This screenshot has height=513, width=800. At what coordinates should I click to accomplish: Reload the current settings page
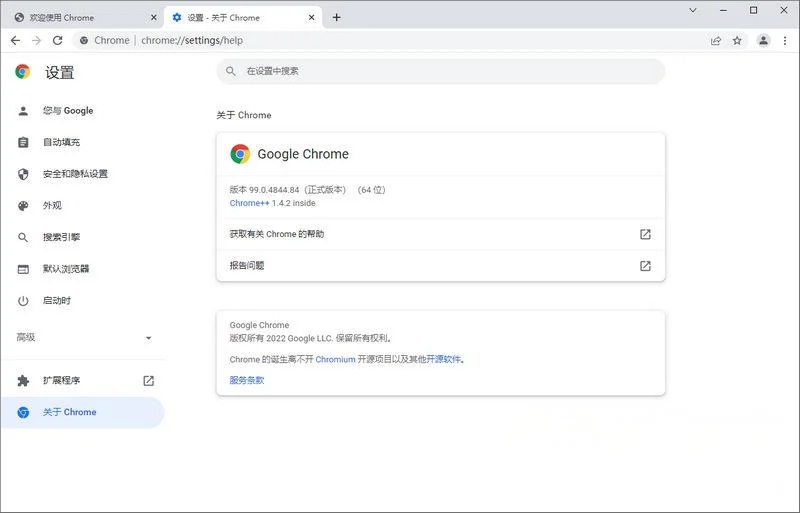57,40
